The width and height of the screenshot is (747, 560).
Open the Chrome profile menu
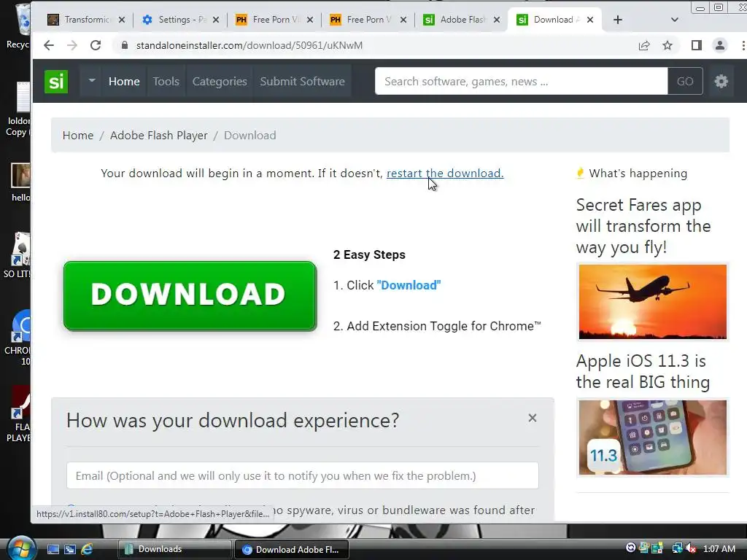coord(720,45)
